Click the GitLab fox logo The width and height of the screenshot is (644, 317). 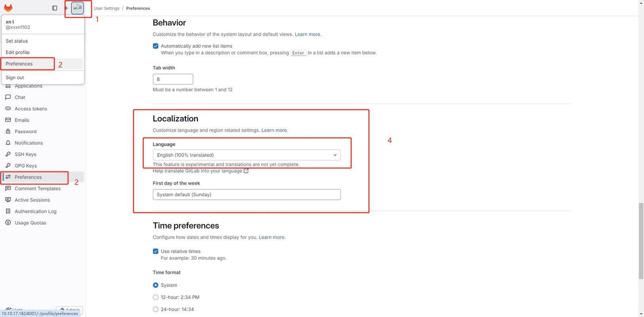8,8
